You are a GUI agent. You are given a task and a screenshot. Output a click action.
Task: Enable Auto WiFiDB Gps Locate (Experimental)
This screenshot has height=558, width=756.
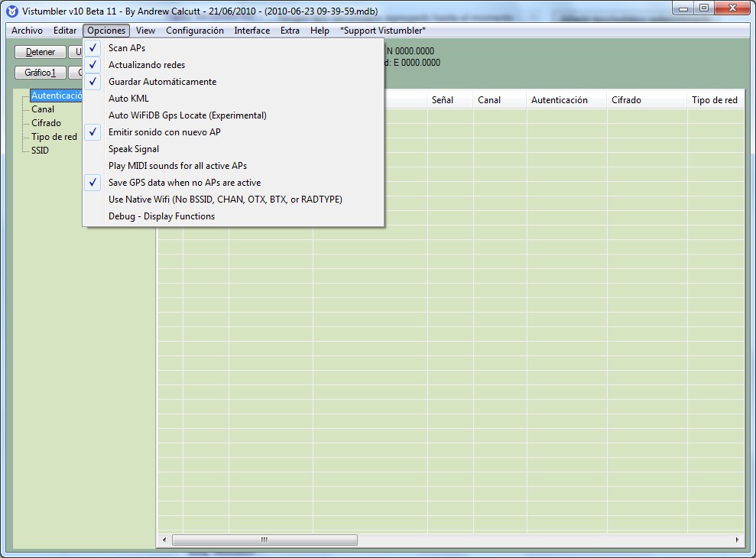234,115
